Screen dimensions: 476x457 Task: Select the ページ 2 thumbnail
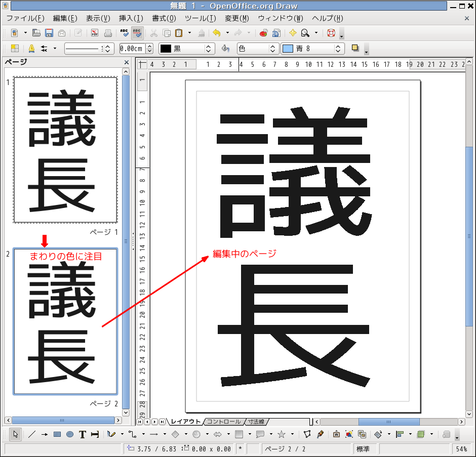(x=65, y=322)
